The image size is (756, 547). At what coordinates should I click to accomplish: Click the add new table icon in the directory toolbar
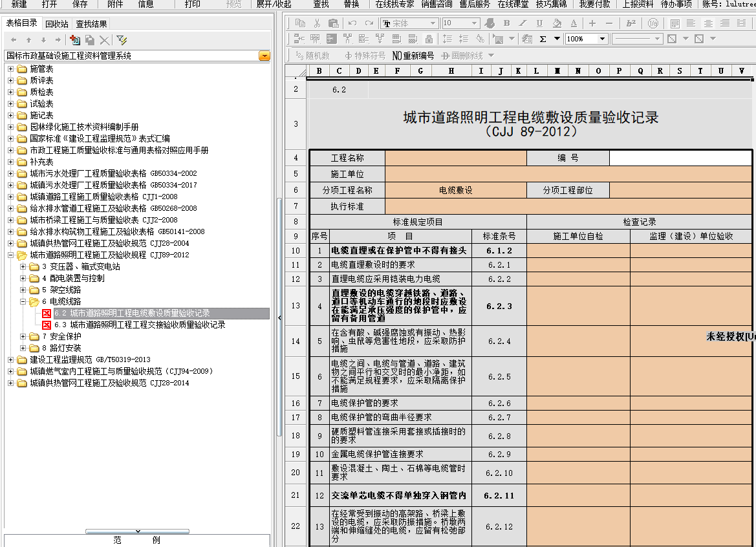(x=74, y=40)
